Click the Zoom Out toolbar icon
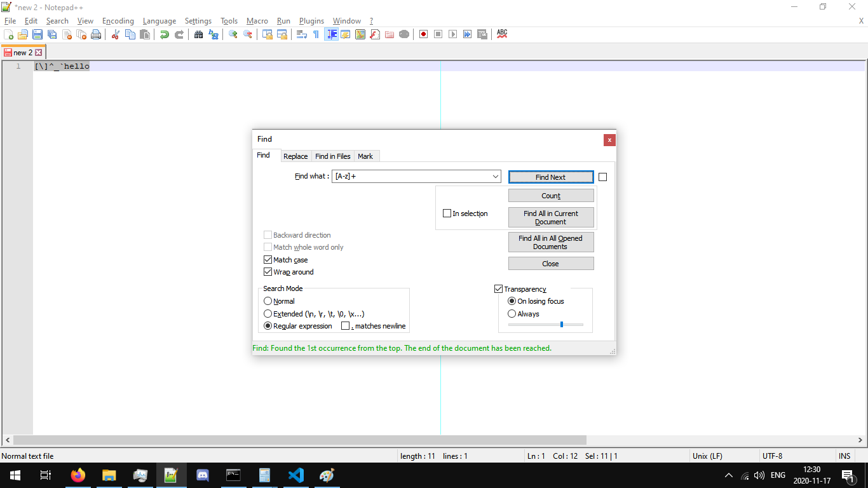Image resolution: width=868 pixels, height=488 pixels. coord(248,34)
